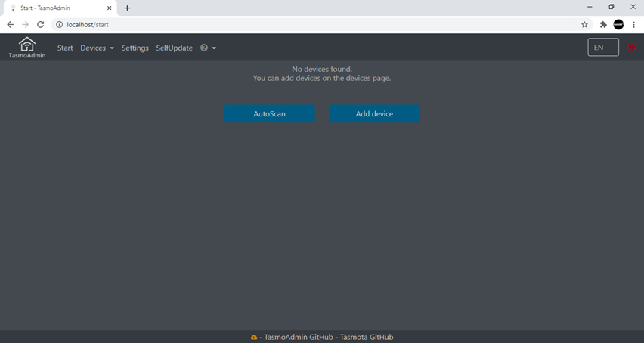View site information icon in address bar
This screenshot has width=644, height=343.
pyautogui.click(x=59, y=25)
